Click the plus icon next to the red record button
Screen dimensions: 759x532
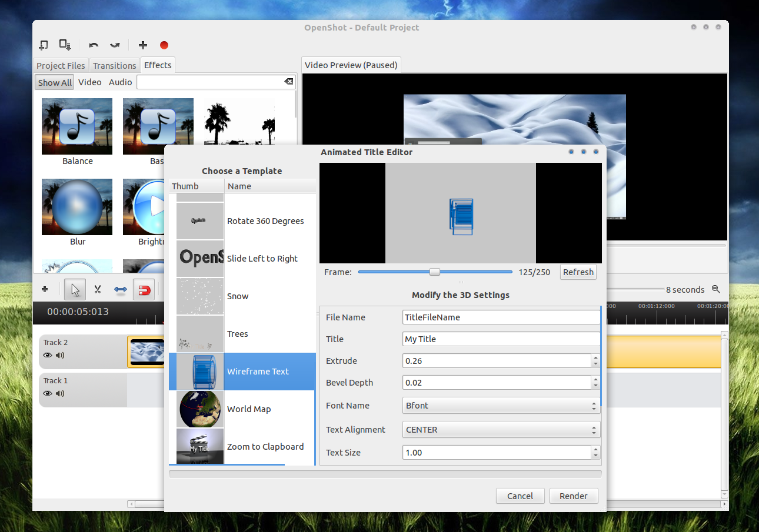[x=143, y=45]
